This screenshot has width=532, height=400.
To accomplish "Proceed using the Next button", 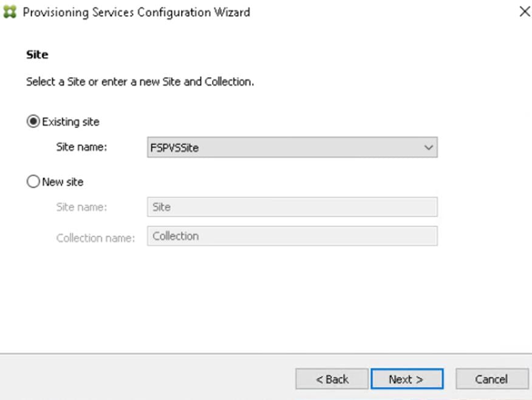I will coord(407,379).
